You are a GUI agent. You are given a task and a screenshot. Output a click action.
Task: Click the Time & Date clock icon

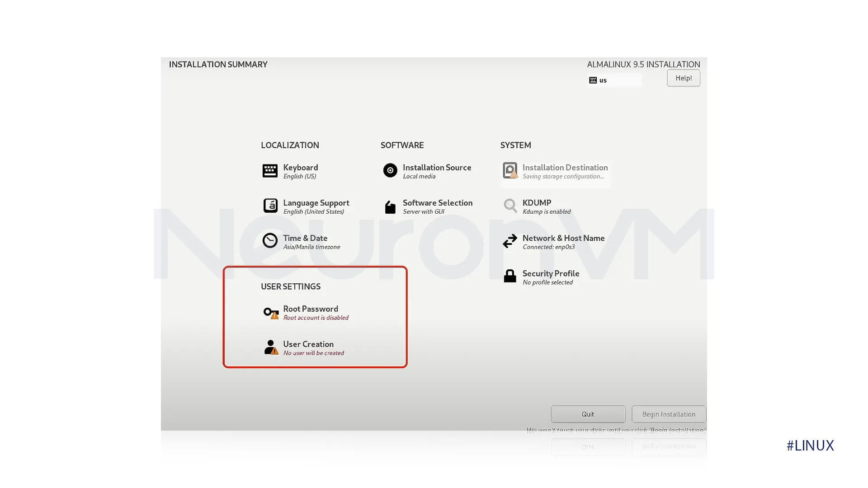click(x=269, y=241)
